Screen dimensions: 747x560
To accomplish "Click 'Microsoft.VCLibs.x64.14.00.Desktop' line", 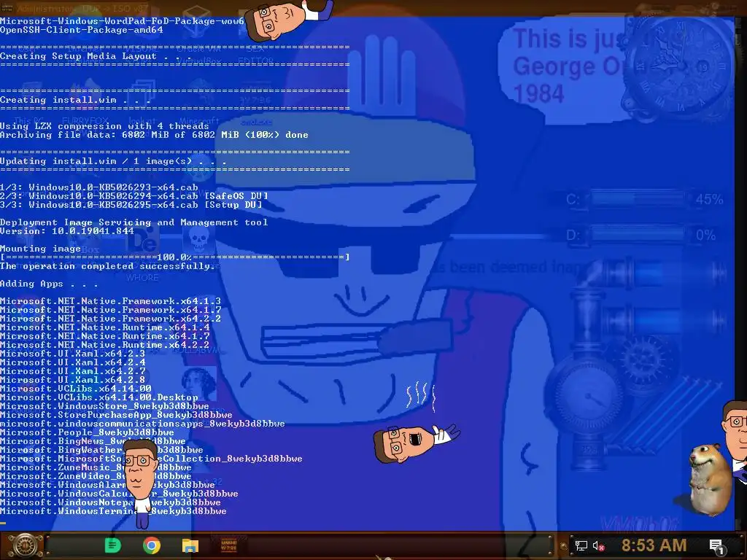I will [x=99, y=397].
